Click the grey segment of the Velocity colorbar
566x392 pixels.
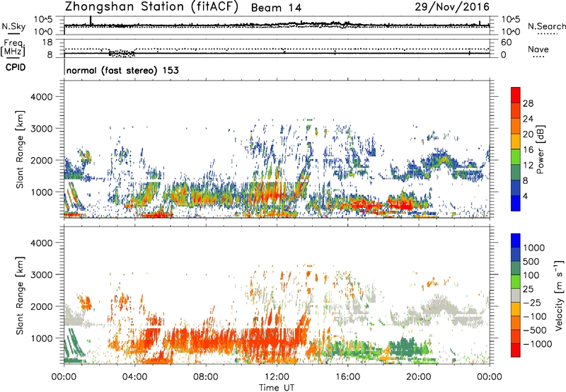click(516, 295)
